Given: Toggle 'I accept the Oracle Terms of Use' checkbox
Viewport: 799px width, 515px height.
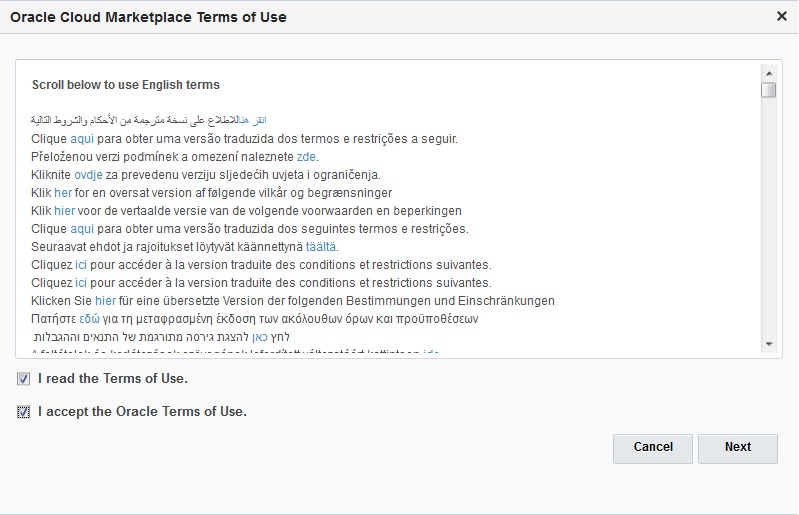Looking at the screenshot, I should click(x=23, y=411).
